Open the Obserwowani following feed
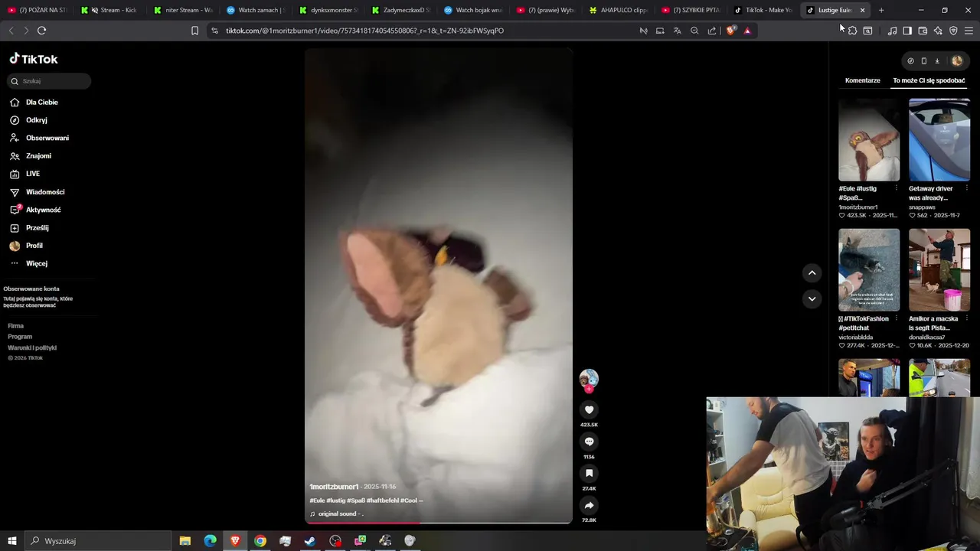Viewport: 980px width, 551px height. point(47,138)
